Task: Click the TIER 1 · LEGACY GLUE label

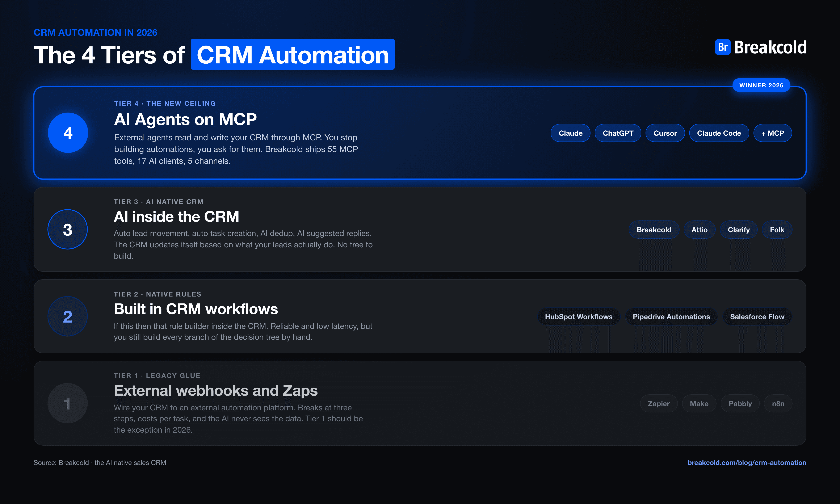Action: pos(157,376)
